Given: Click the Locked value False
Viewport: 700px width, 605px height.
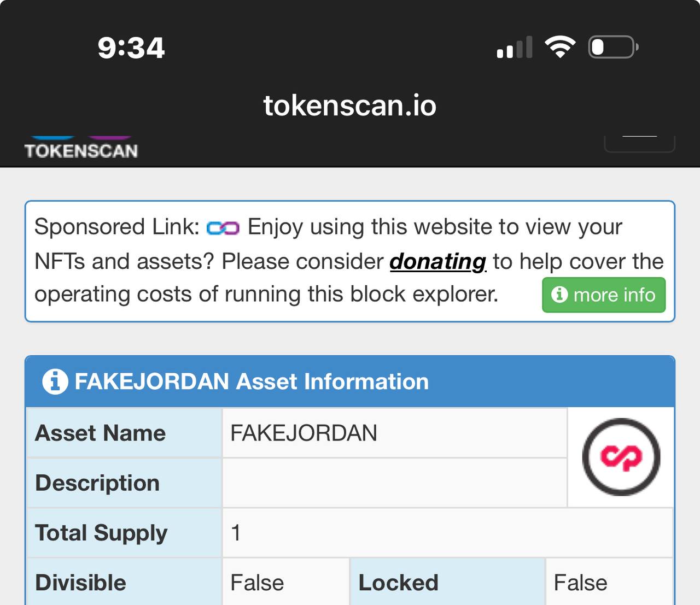Looking at the screenshot, I should point(580,583).
